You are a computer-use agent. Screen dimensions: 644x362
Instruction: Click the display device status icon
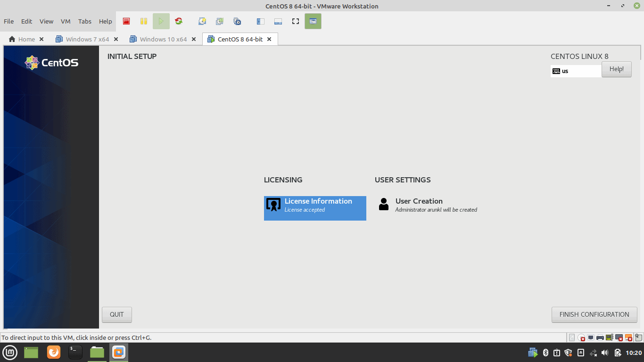click(619, 337)
